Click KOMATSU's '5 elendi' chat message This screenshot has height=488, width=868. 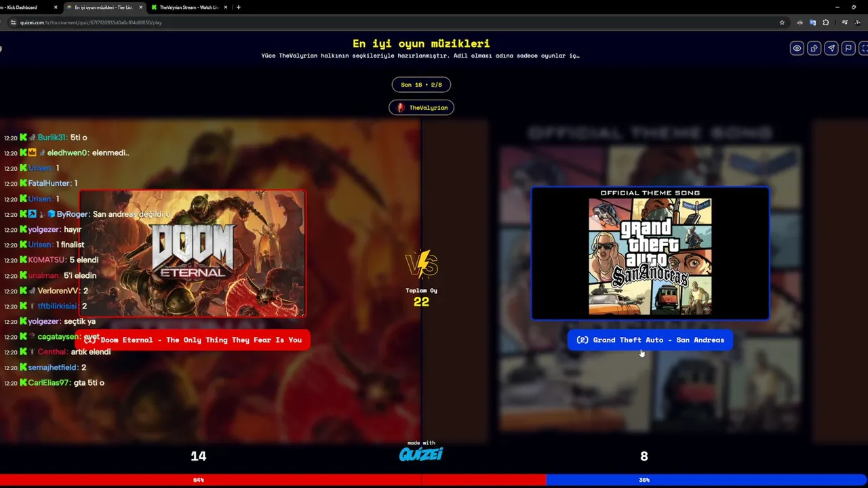click(52, 260)
